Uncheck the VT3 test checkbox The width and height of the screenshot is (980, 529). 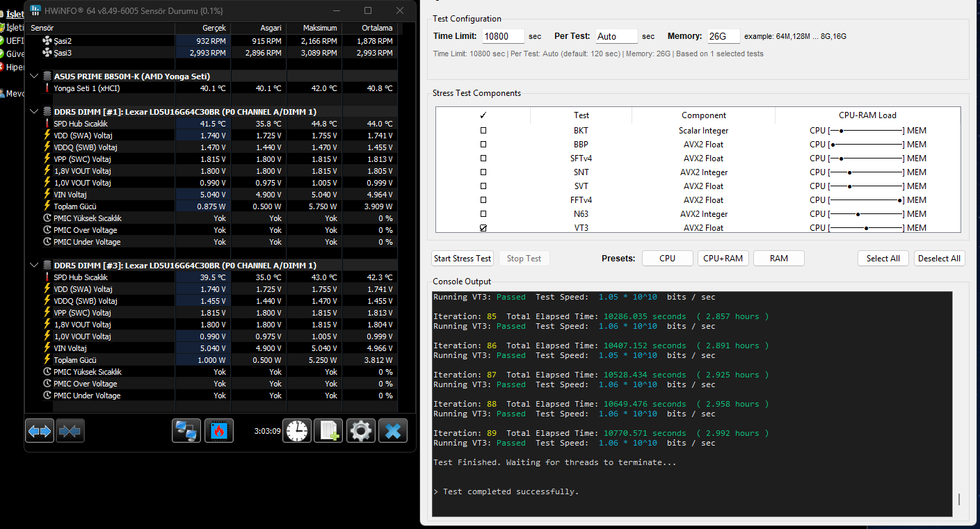point(483,228)
